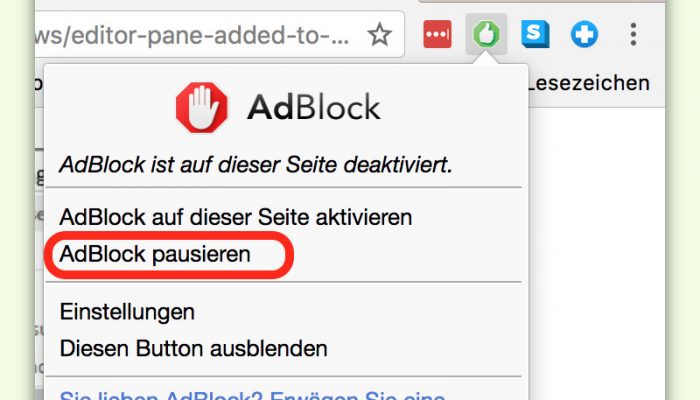Click the cut-off bookmark bar item left of popup
Viewport: 700px width, 400px height.
[x=39, y=83]
